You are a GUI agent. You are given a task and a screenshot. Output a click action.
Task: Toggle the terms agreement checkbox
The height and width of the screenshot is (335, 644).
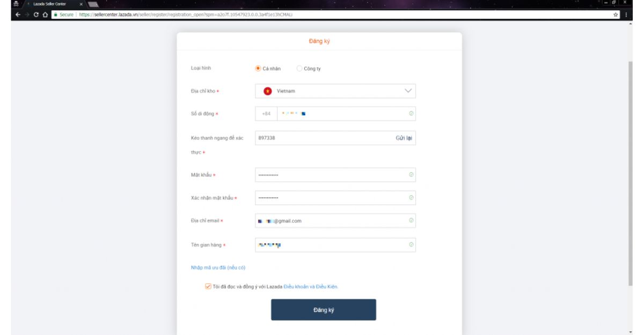[208, 286]
